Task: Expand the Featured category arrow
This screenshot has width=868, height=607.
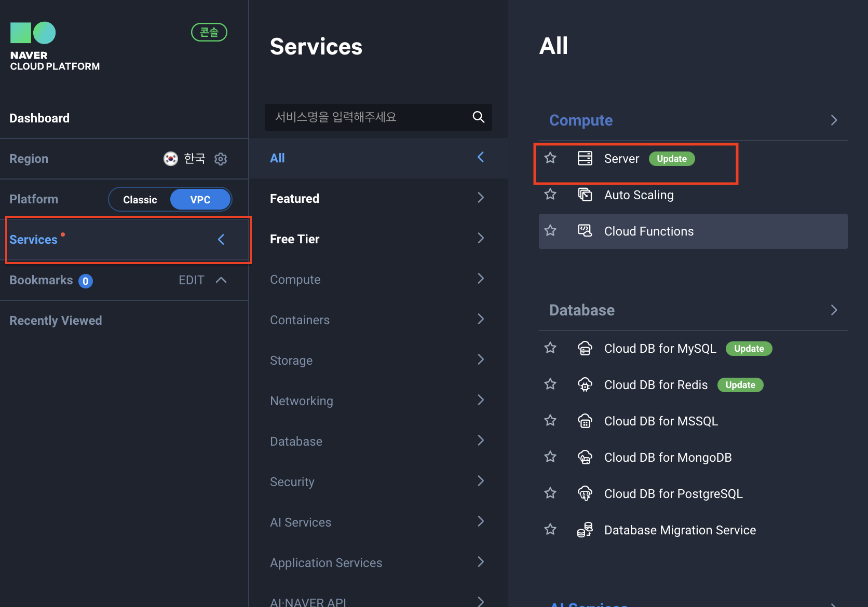Action: pos(481,198)
